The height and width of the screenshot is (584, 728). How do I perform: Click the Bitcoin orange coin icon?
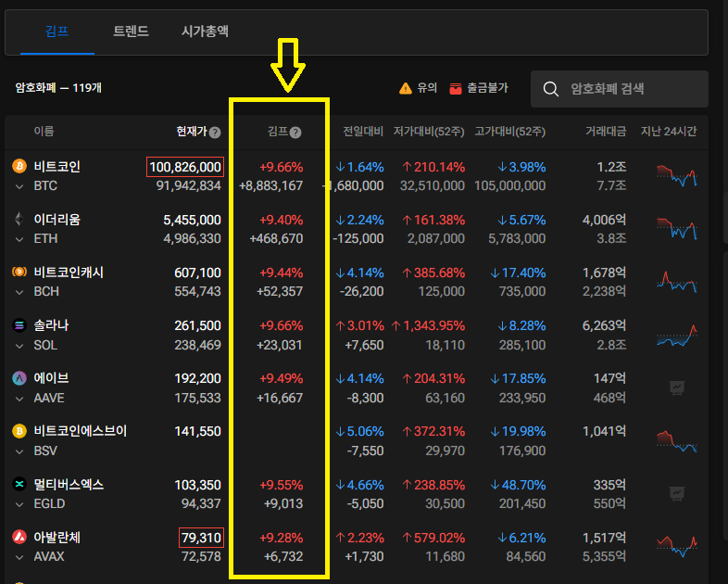pyautogui.click(x=19, y=166)
